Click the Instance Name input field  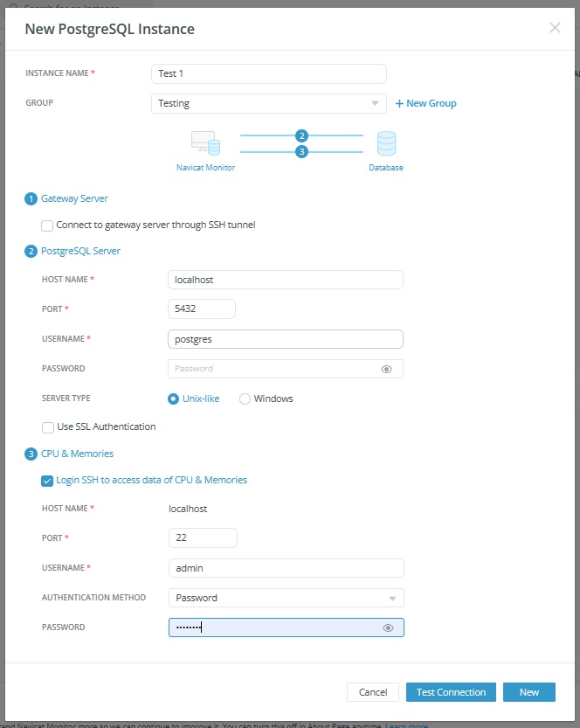pos(269,73)
